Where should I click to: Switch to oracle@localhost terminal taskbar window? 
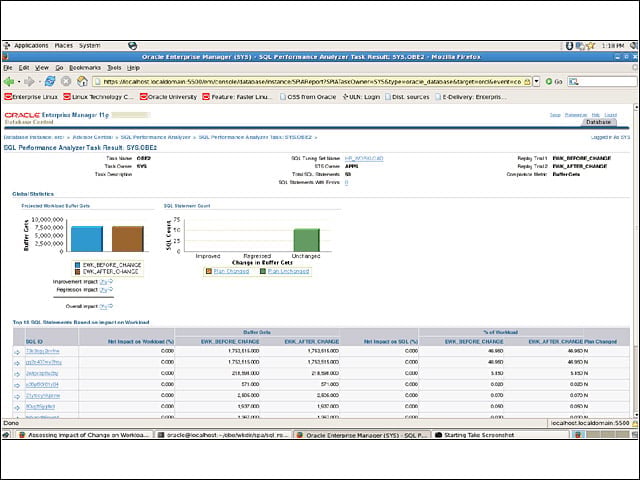point(224,435)
